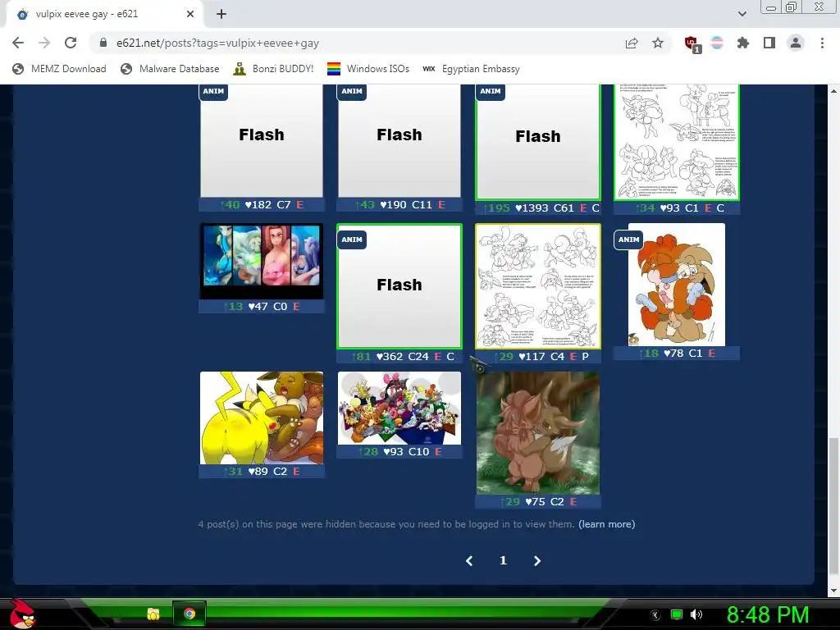Toggle the browser side panel

point(769,43)
